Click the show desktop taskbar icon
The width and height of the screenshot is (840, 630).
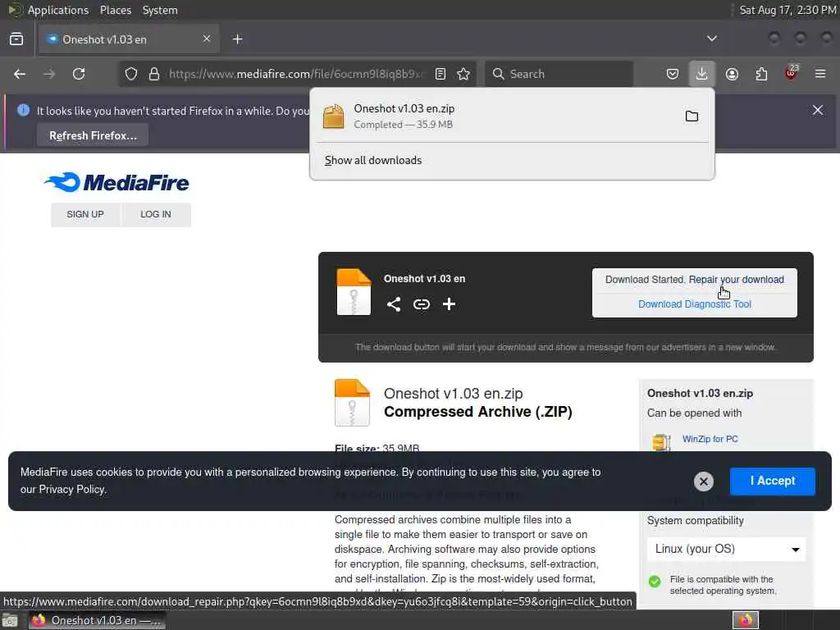tap(10, 621)
